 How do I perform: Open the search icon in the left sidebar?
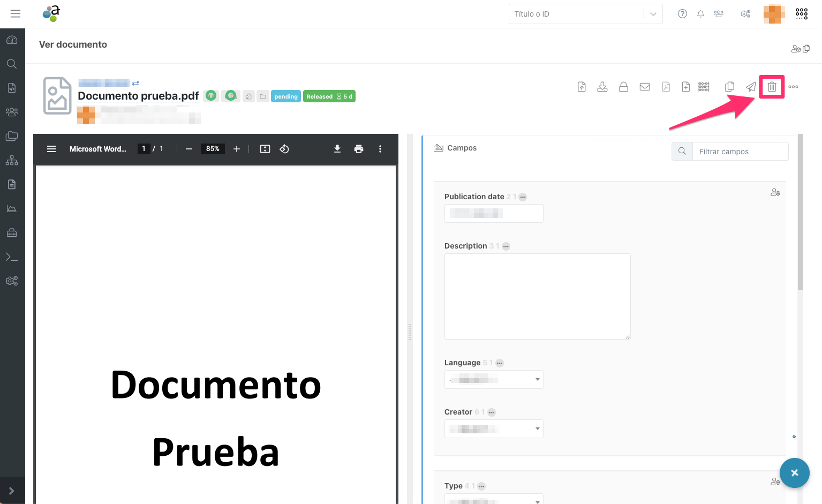click(12, 64)
